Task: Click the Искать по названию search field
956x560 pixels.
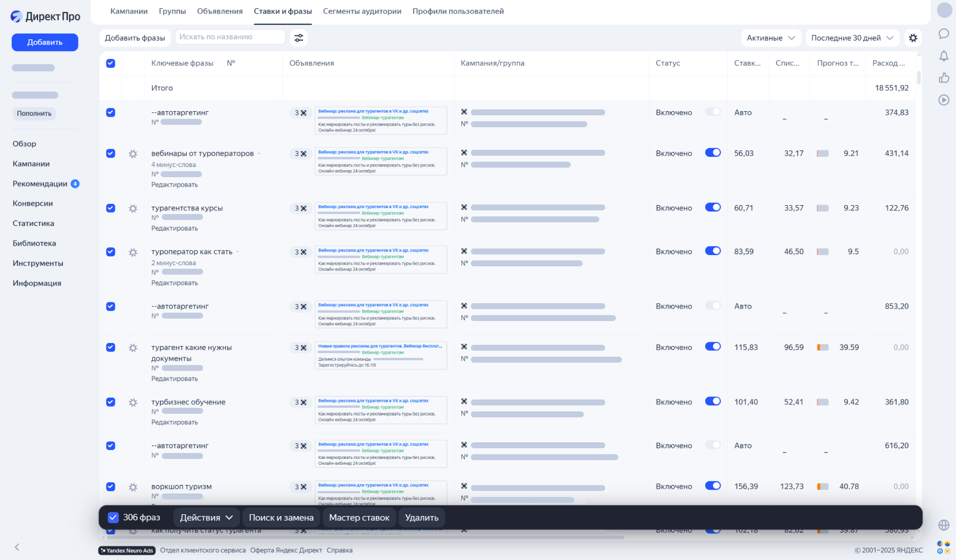Action: click(230, 37)
